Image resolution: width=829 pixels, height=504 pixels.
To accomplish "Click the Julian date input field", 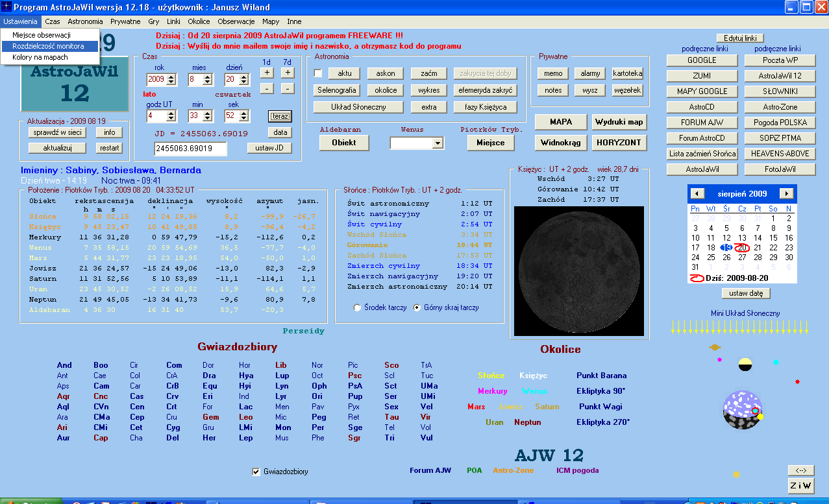I will pos(190,149).
